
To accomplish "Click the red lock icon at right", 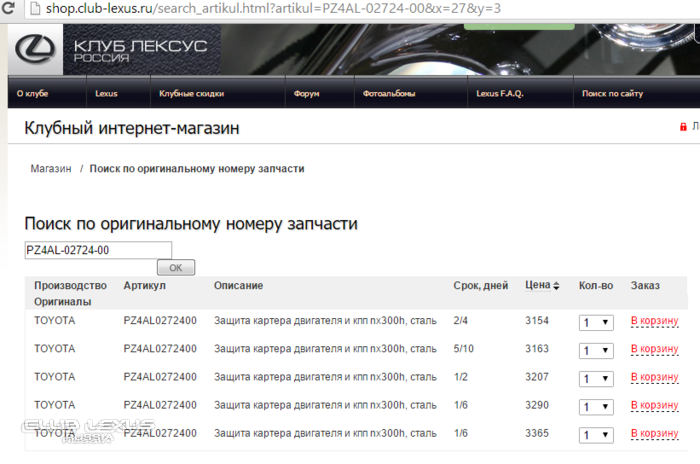I will [684, 128].
